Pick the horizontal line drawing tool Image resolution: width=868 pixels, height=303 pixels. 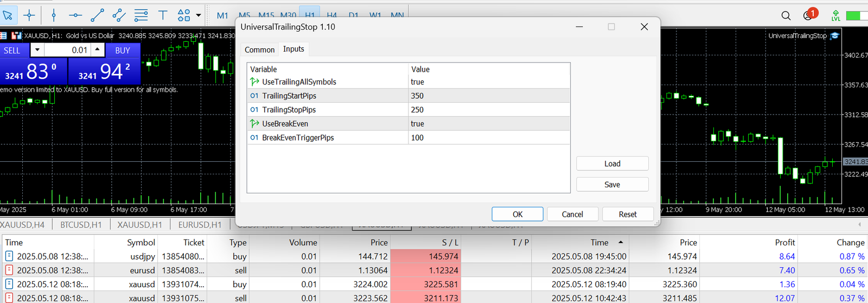tap(75, 15)
